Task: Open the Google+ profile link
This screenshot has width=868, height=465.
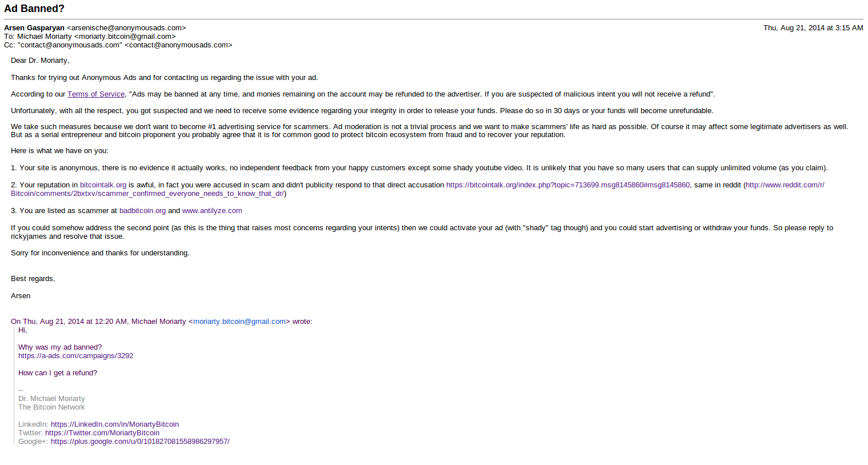Action: 140,442
